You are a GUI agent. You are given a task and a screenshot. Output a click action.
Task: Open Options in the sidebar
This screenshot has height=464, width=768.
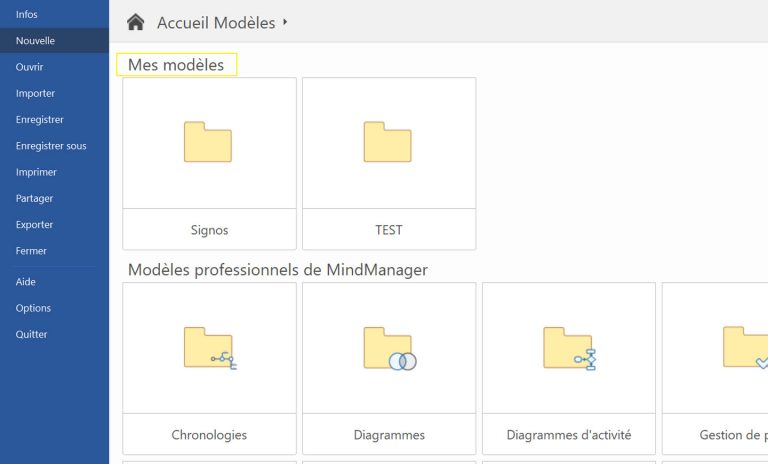click(x=33, y=308)
